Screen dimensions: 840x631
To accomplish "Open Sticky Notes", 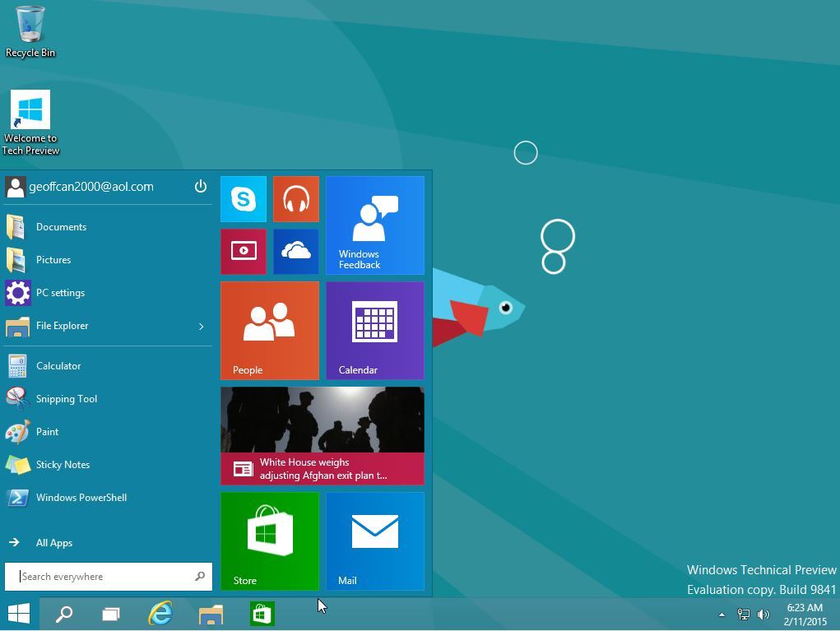I will pyautogui.click(x=109, y=465).
